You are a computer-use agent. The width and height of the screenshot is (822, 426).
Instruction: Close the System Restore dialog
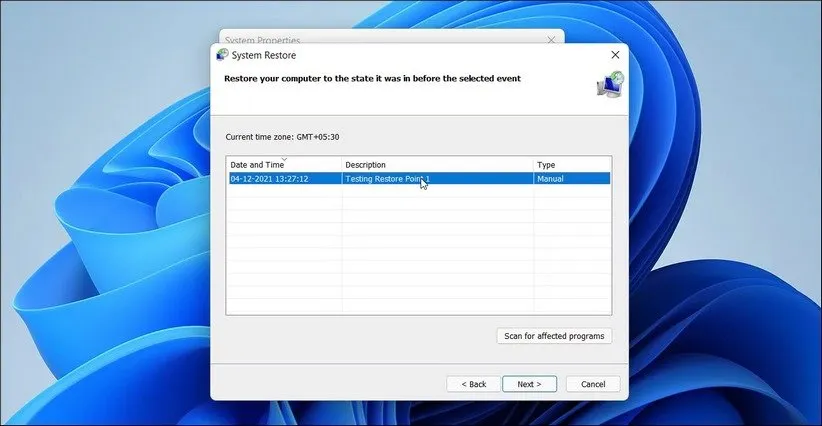tap(615, 55)
